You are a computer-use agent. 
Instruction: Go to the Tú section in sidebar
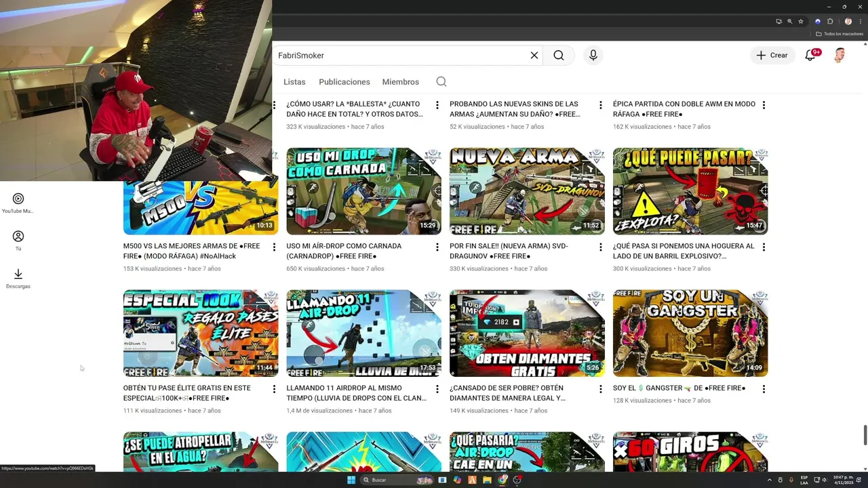18,241
